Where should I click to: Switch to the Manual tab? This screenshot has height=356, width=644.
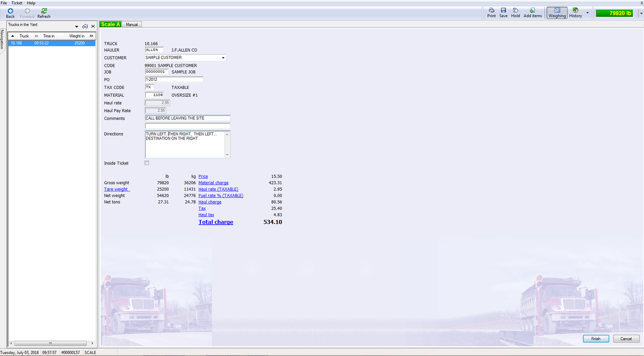[132, 25]
